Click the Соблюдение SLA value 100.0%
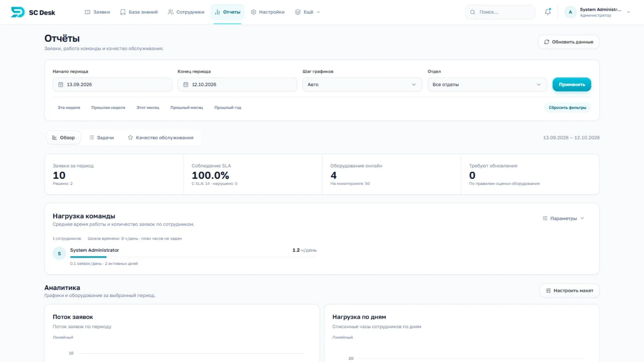This screenshot has height=362, width=644. click(211, 175)
